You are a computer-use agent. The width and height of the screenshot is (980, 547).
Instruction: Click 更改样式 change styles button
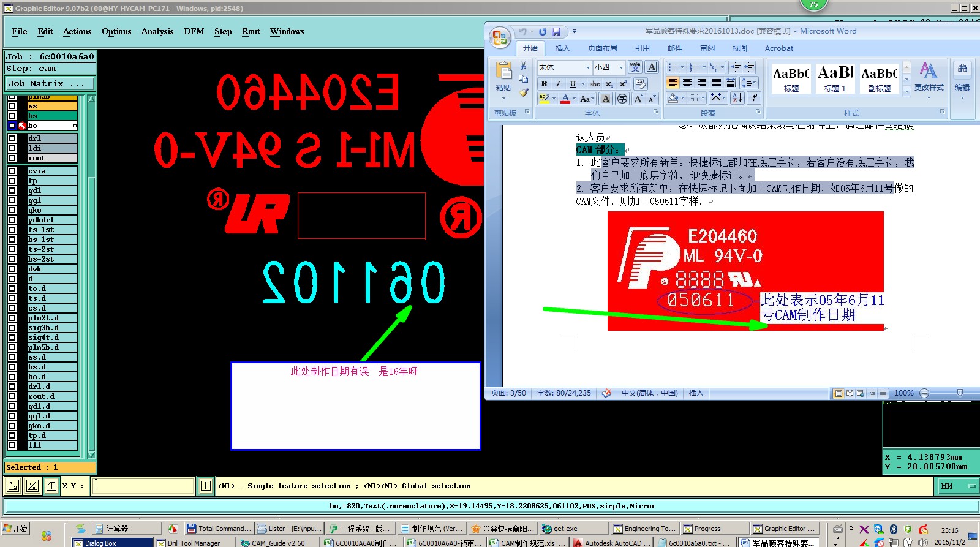pyautogui.click(x=929, y=77)
